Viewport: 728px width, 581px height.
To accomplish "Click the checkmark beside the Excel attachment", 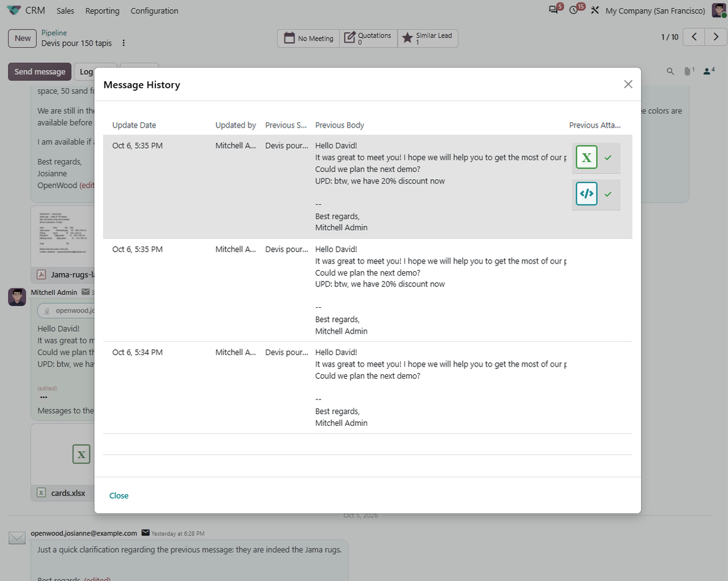I will coord(608,158).
